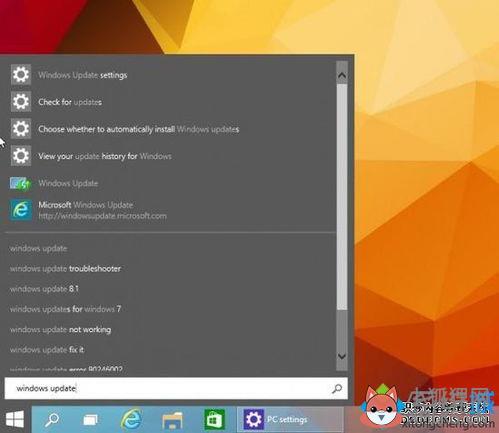Open the Windows Update settings gear icon
Image resolution: width=499 pixels, height=433 pixels.
point(21,74)
